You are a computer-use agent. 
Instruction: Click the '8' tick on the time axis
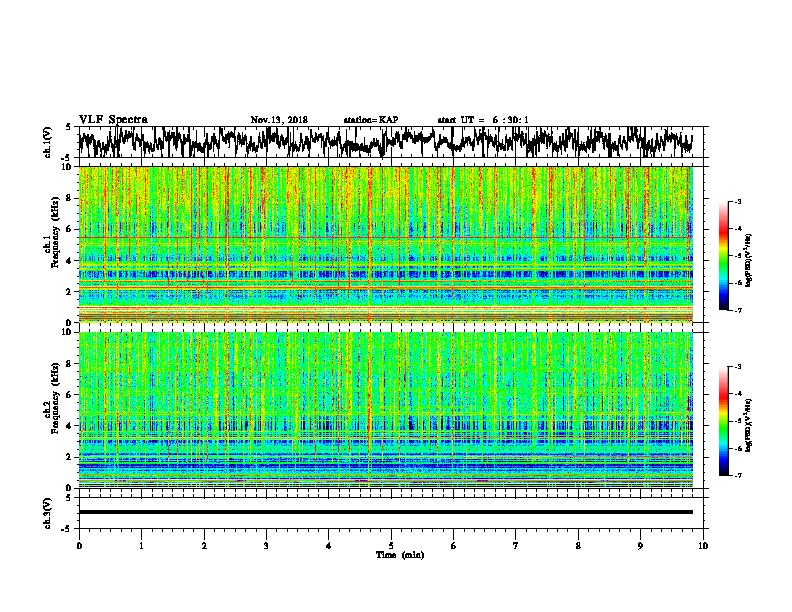click(578, 546)
